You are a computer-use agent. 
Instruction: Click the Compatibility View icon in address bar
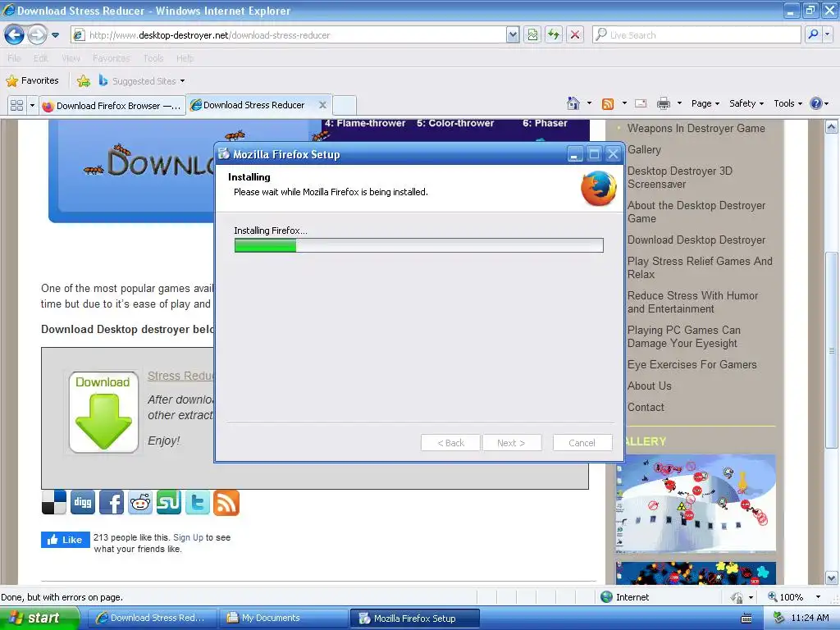pyautogui.click(x=532, y=34)
